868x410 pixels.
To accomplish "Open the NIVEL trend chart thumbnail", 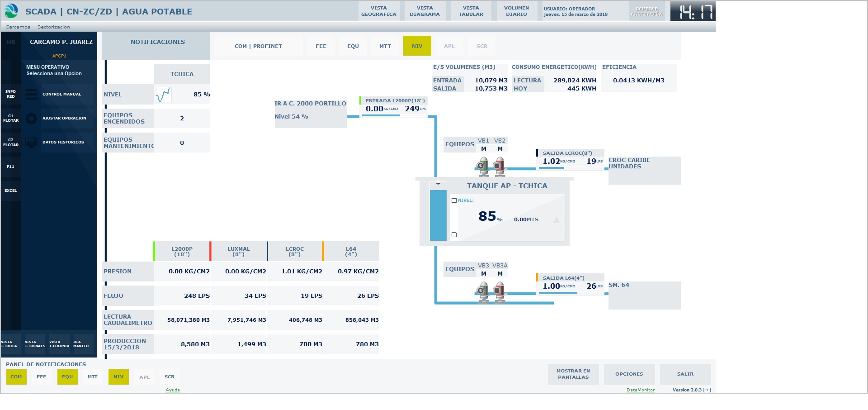I will tap(163, 95).
